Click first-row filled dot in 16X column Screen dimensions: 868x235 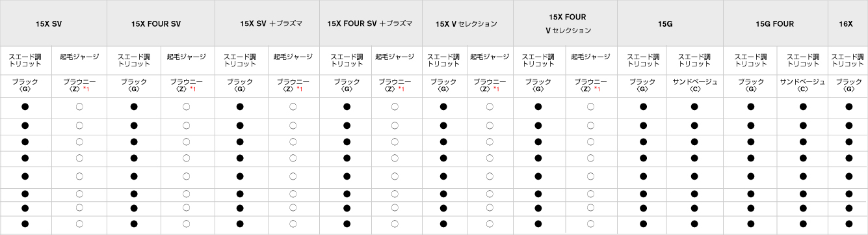[x=848, y=107]
